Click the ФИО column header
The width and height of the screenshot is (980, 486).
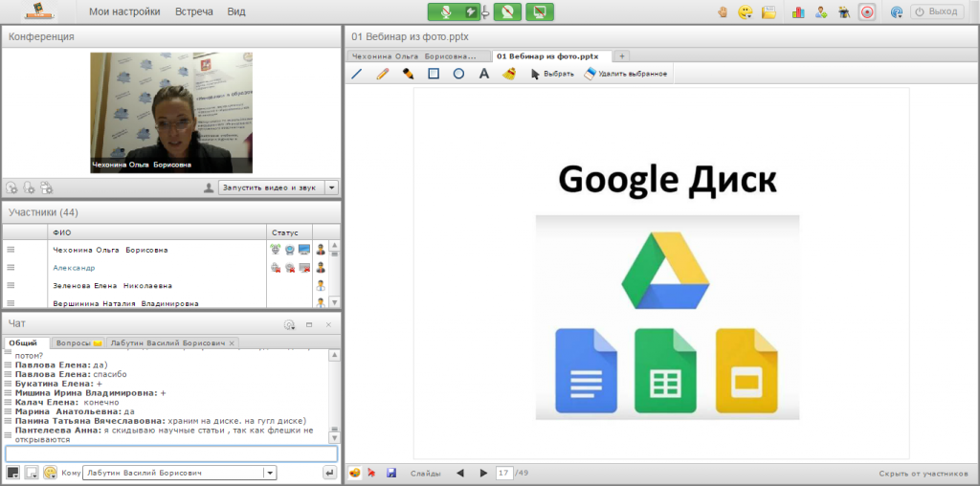tap(157, 232)
